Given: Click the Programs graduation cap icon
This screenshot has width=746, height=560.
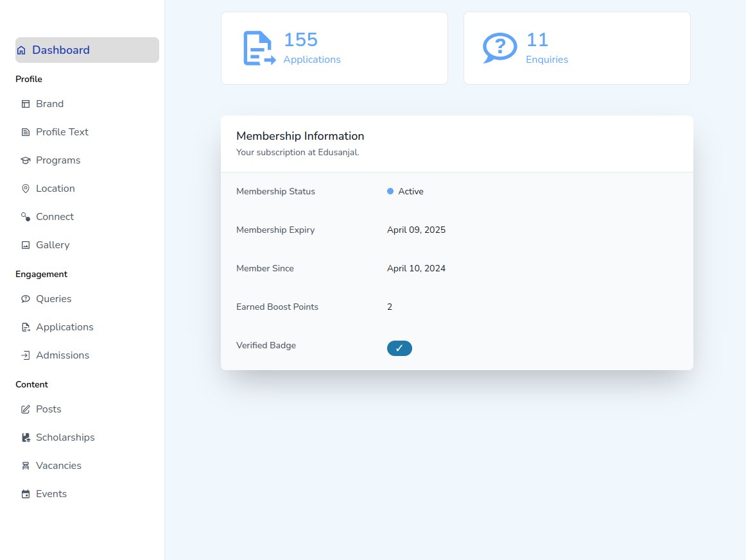Looking at the screenshot, I should tap(26, 160).
